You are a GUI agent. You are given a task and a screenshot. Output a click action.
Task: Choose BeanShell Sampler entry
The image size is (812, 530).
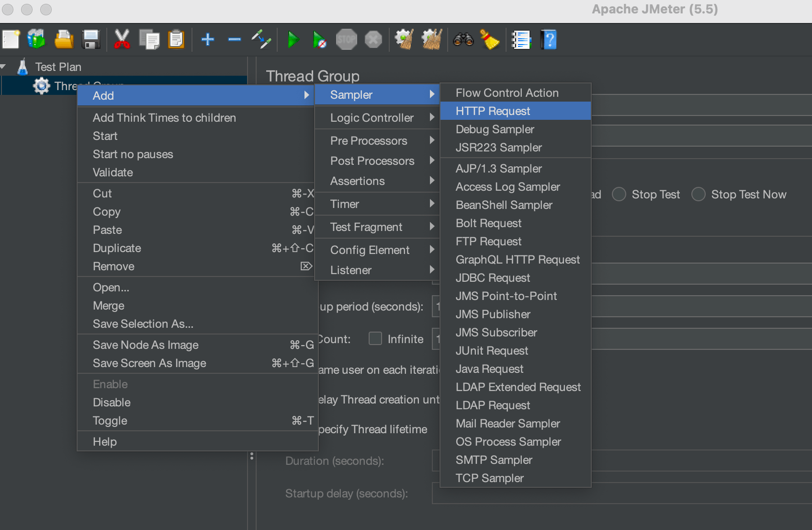(x=516, y=205)
